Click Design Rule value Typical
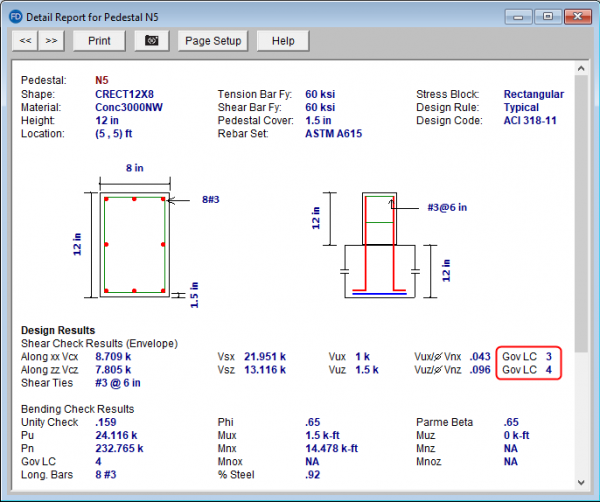This screenshot has width=600, height=502. point(521,108)
